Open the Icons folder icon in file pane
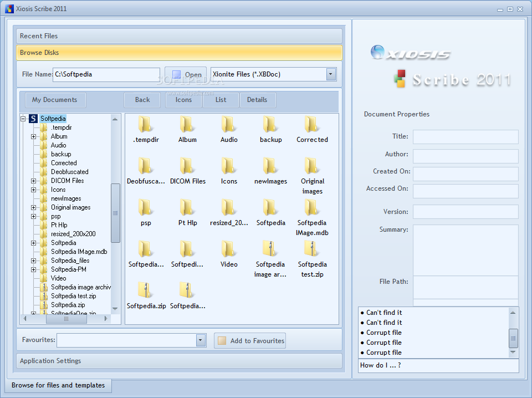 pyautogui.click(x=228, y=166)
